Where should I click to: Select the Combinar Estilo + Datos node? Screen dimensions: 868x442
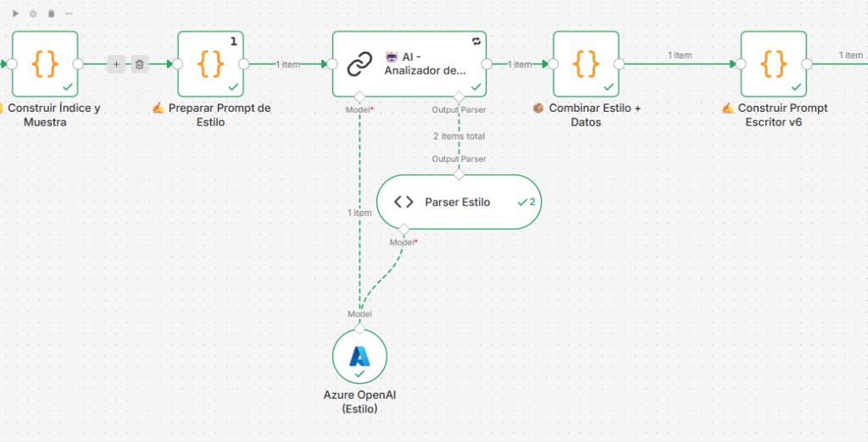point(587,64)
